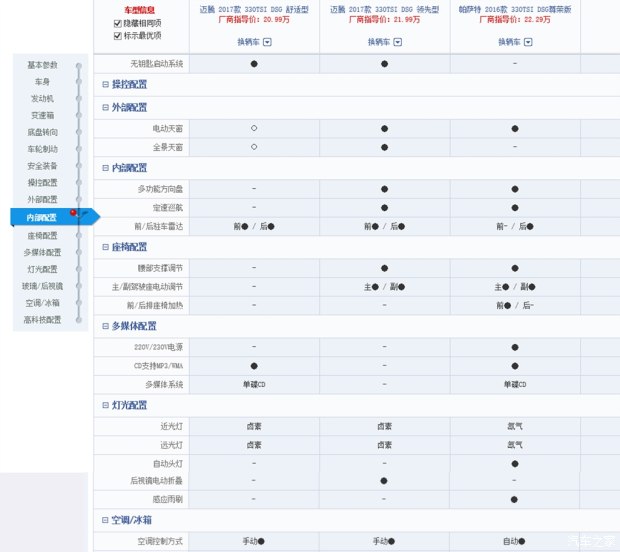The height and width of the screenshot is (552, 620).
Task: Click the 近光灯 row label
Action: coord(172,426)
